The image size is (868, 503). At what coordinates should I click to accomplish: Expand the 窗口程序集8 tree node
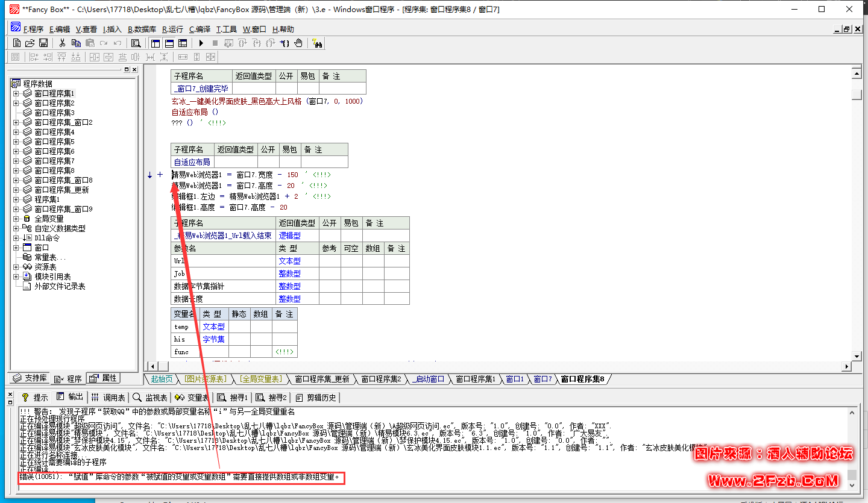click(x=15, y=170)
